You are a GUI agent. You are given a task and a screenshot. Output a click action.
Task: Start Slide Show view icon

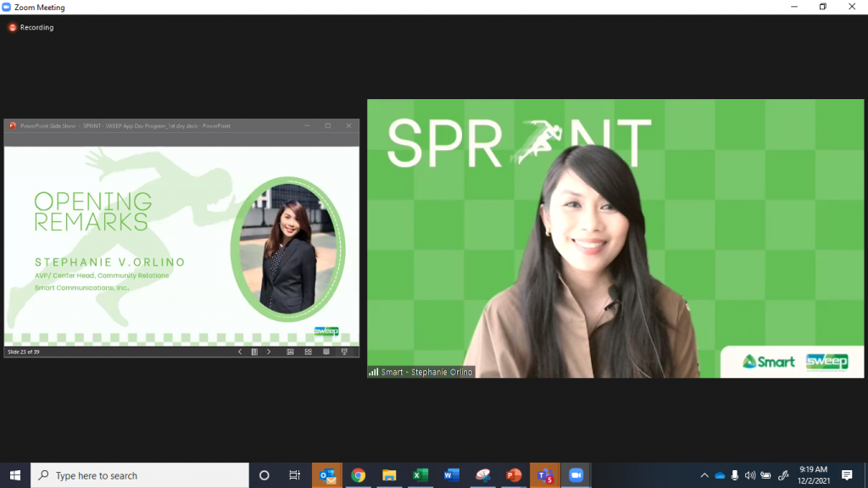pos(344,352)
